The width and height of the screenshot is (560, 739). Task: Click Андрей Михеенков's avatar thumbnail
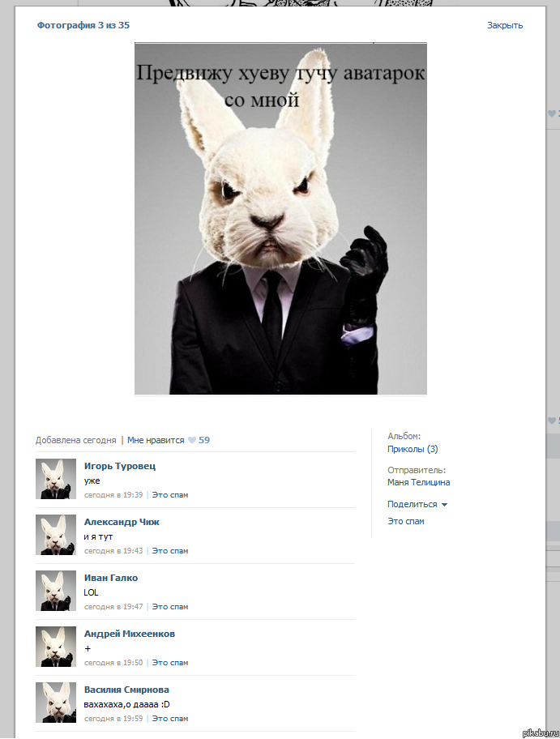click(x=56, y=647)
